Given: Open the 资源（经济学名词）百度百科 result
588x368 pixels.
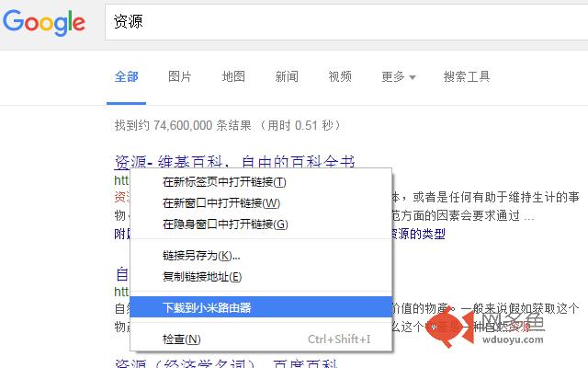Looking at the screenshot, I should (226, 363).
